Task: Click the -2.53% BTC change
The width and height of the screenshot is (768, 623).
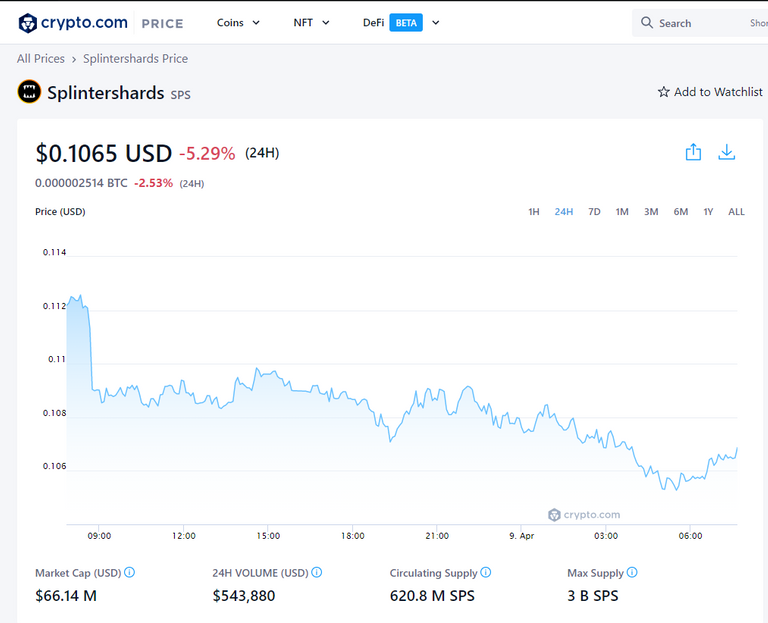Action: coord(153,183)
